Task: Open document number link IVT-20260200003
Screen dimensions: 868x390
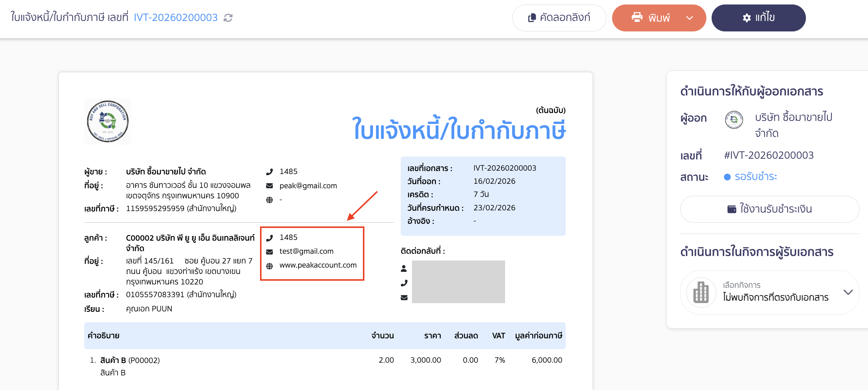Action: (175, 17)
